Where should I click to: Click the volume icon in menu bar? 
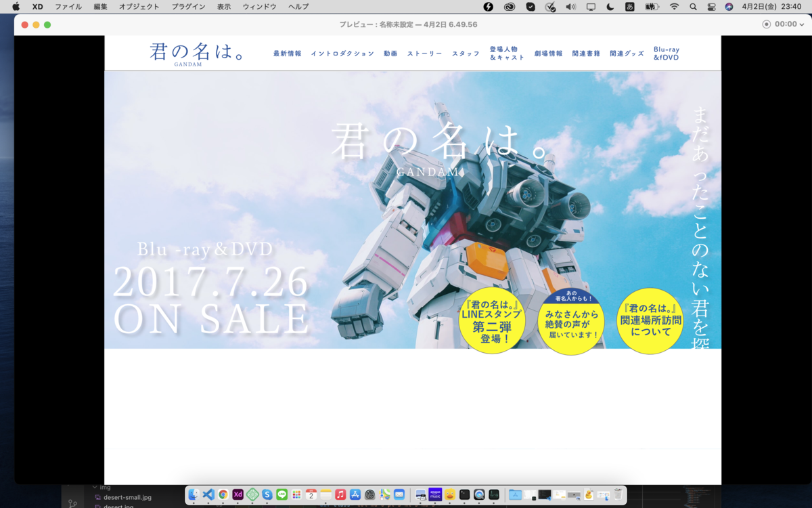570,6
